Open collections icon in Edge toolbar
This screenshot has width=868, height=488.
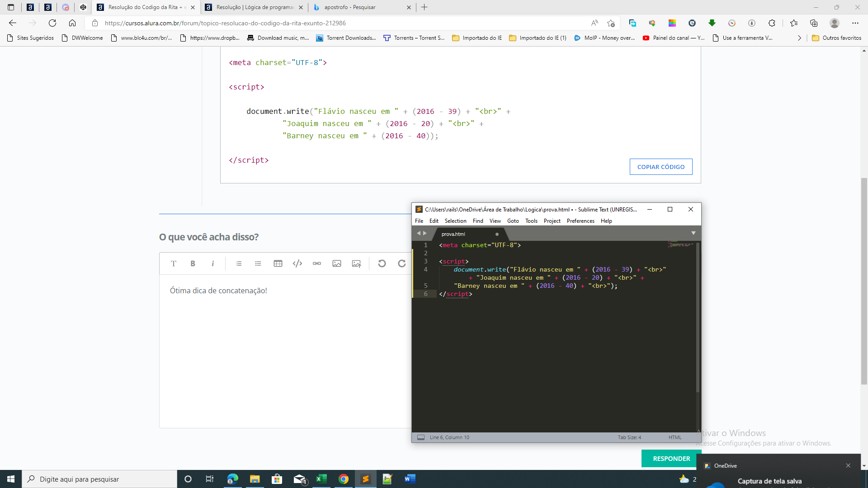tap(814, 23)
